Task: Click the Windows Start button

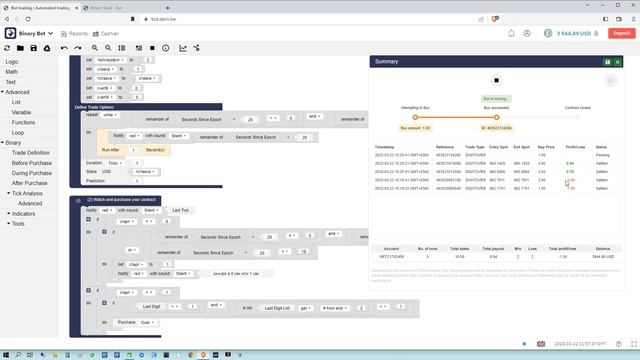Action: 6,355
